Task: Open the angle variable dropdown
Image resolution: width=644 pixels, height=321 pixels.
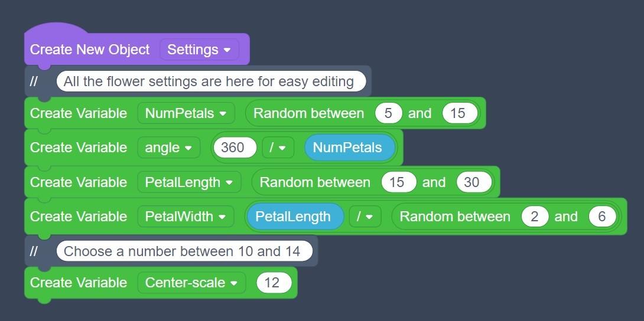Action: (168, 148)
